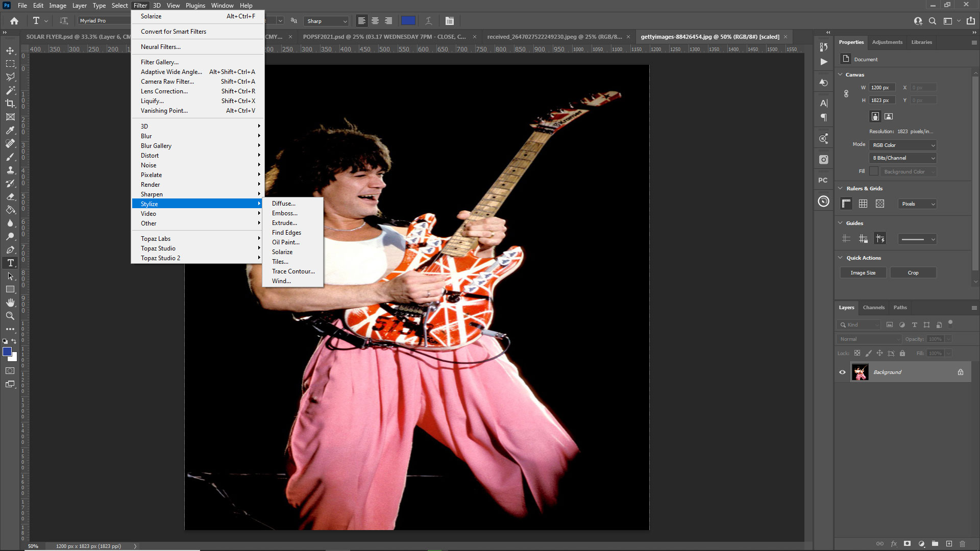Toggle the rulers display icon
Screen dimensions: 980x551
(846, 204)
